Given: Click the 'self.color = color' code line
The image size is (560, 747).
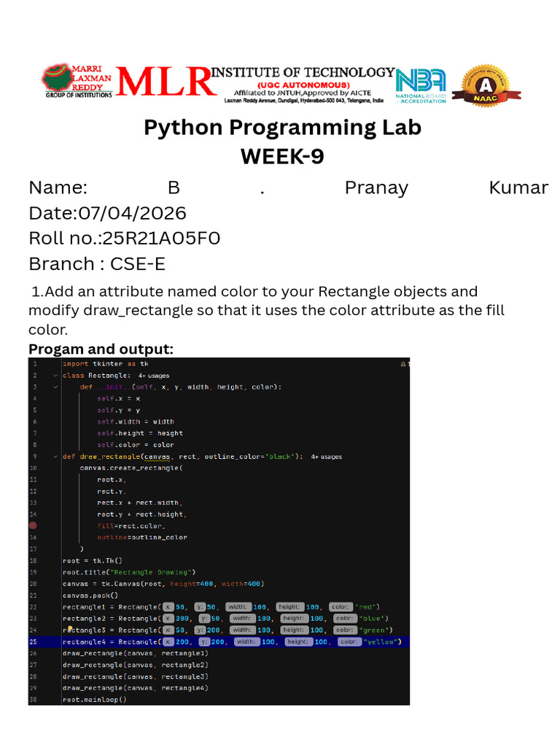Looking at the screenshot, I should [x=135, y=445].
